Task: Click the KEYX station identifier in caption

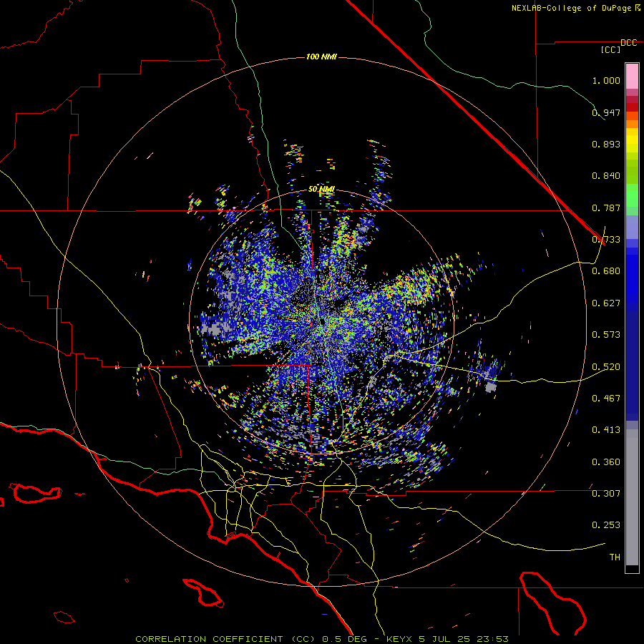Action: pos(399,639)
